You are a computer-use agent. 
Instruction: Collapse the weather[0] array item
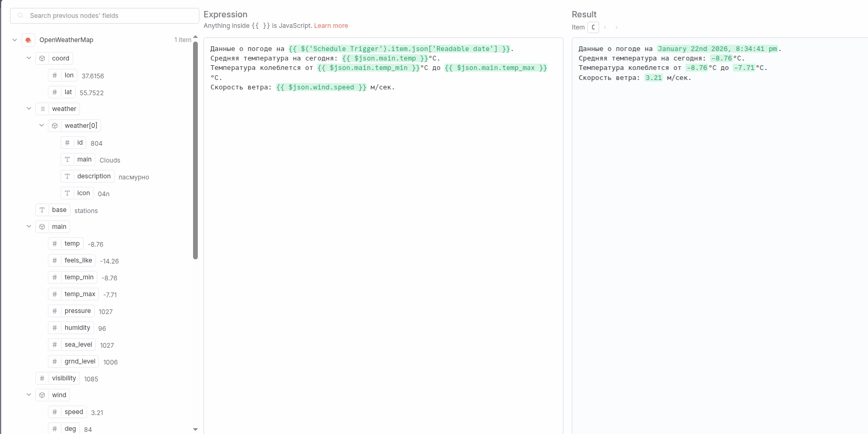(42, 125)
